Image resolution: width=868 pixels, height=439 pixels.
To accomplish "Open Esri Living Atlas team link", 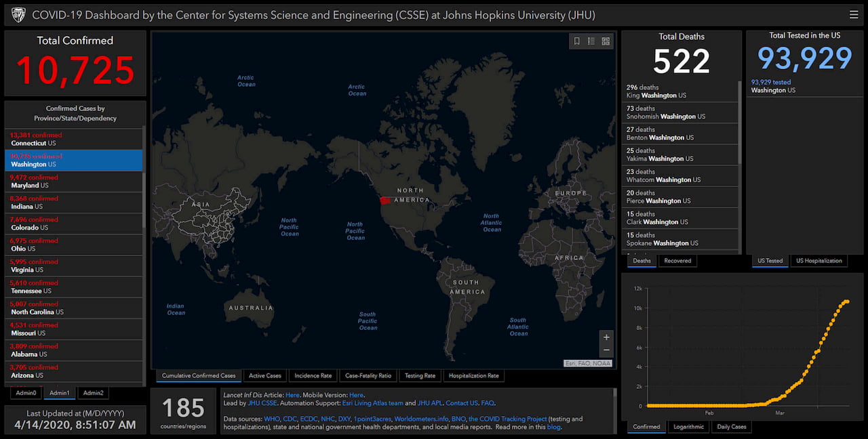I will coord(372,403).
